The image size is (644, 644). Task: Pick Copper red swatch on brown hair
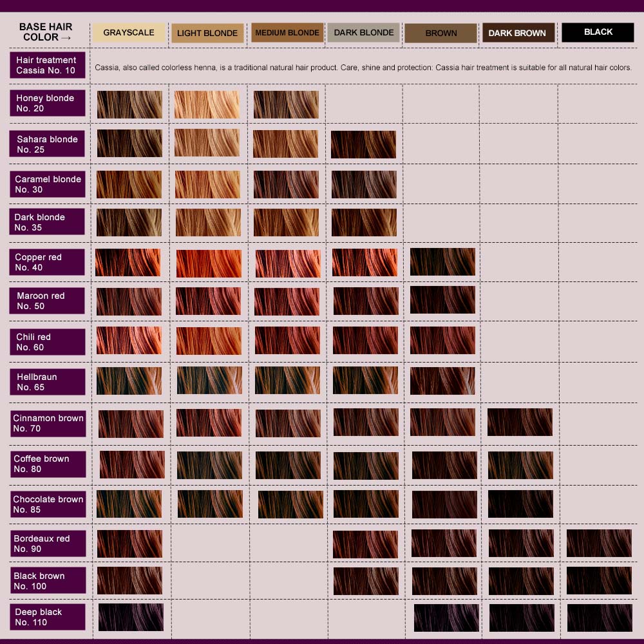(x=443, y=262)
